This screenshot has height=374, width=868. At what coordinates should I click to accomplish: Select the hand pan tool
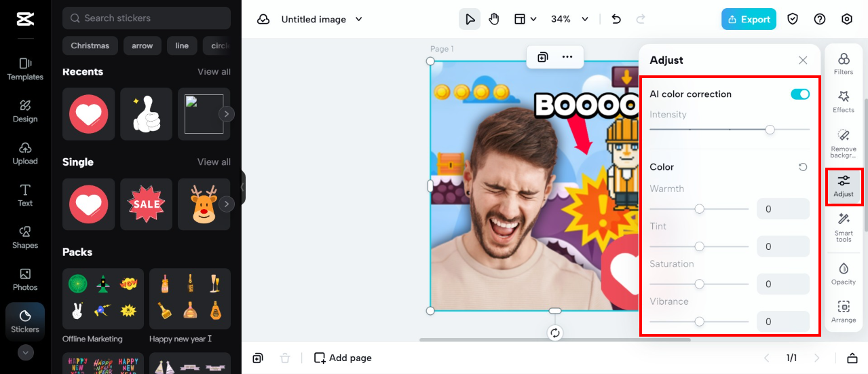click(x=494, y=19)
